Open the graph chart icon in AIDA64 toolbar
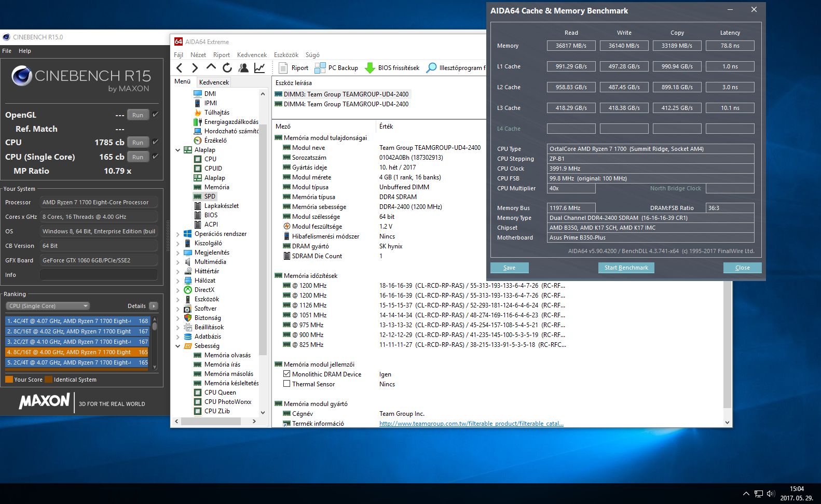Viewport: 821px width, 504px height. (x=259, y=67)
